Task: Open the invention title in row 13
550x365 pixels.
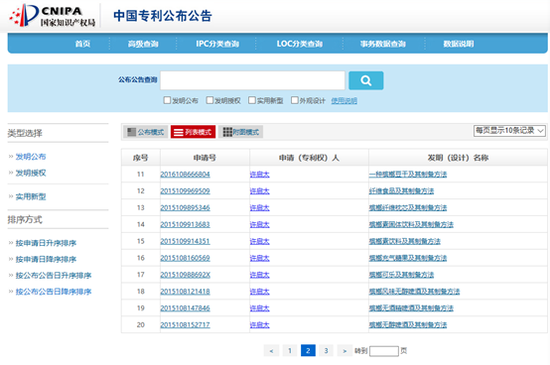Action: (x=408, y=208)
